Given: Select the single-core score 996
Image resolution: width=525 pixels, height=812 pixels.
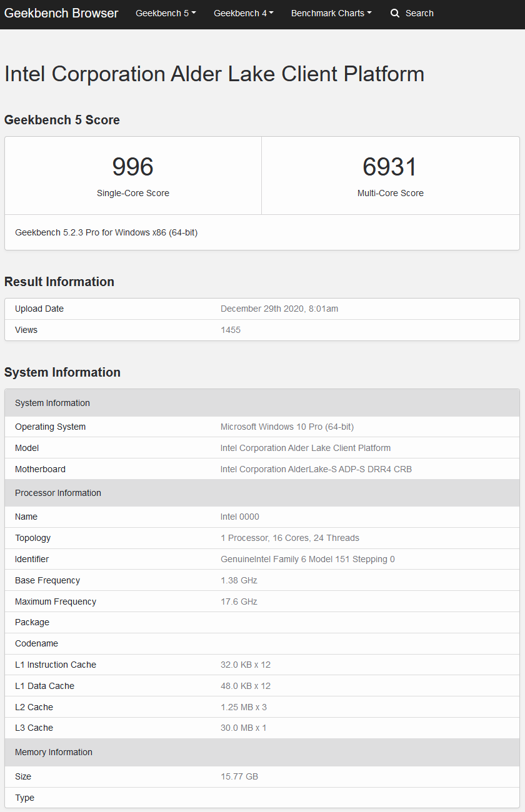Looking at the screenshot, I should tap(133, 167).
